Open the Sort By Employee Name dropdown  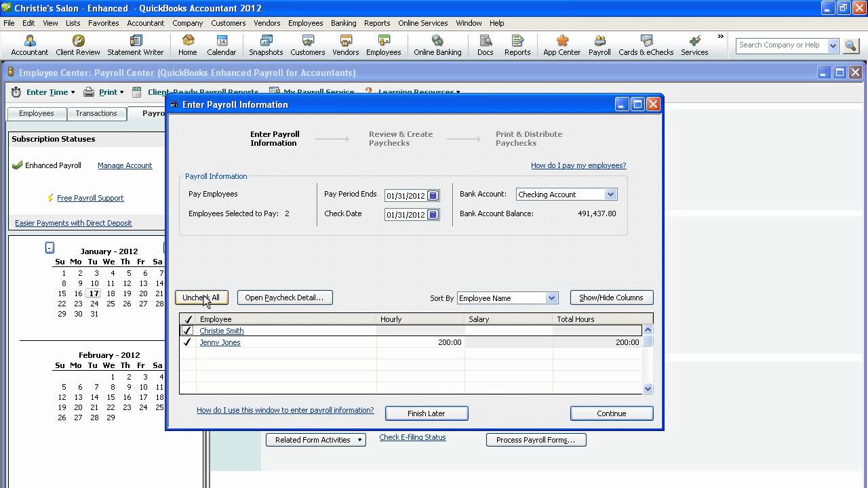pyautogui.click(x=551, y=298)
